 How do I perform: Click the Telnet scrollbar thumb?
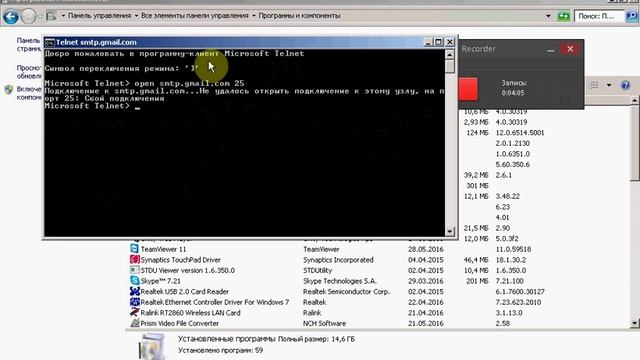pos(449,67)
